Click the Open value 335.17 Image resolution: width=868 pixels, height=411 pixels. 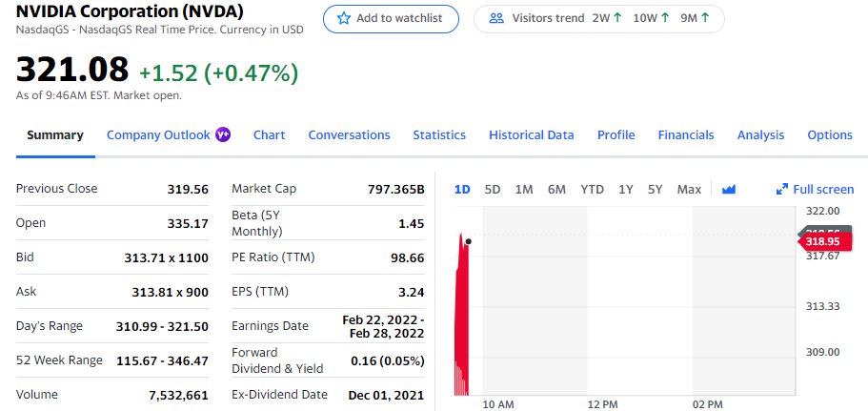click(x=188, y=224)
